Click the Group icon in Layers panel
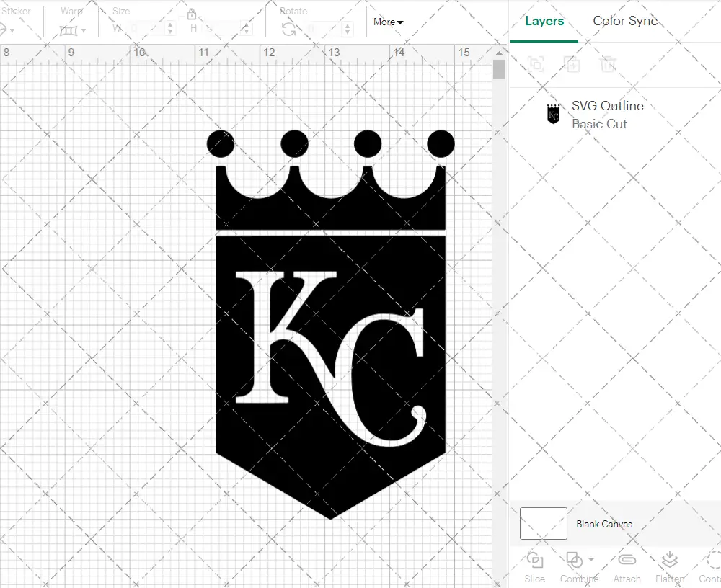This screenshot has height=588, width=721. (x=536, y=64)
